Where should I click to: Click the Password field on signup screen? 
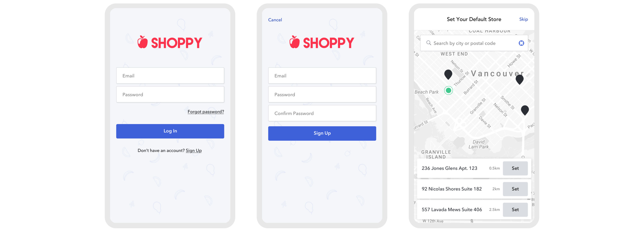click(x=322, y=94)
